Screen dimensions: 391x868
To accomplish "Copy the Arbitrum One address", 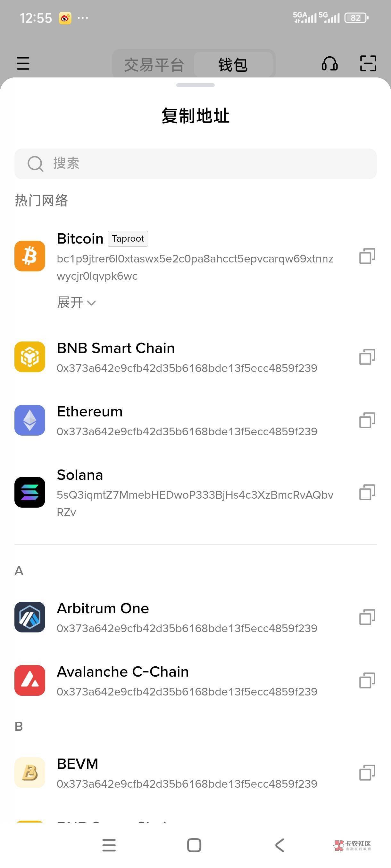I will [367, 617].
